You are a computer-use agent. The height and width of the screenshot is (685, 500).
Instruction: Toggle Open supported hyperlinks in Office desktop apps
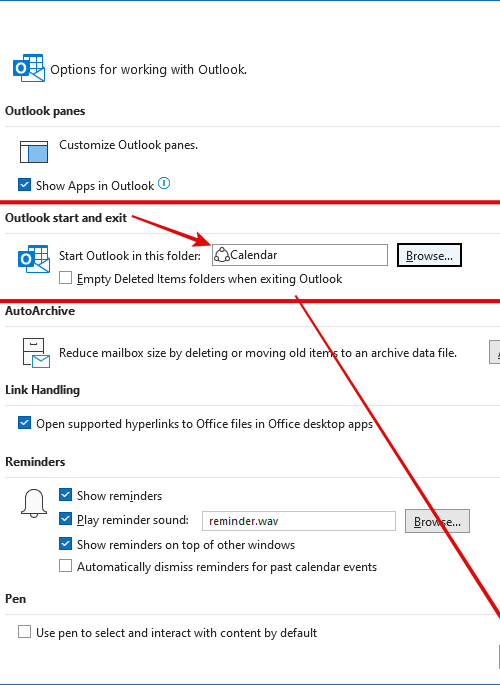[x=24, y=423]
